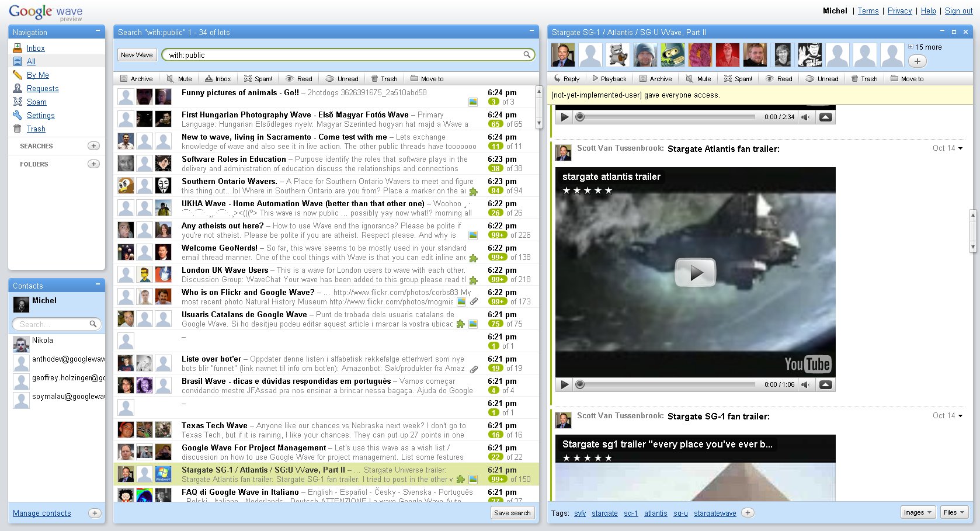This screenshot has width=980, height=531.
Task: Archive selected waves in search panel
Action: (x=136, y=79)
